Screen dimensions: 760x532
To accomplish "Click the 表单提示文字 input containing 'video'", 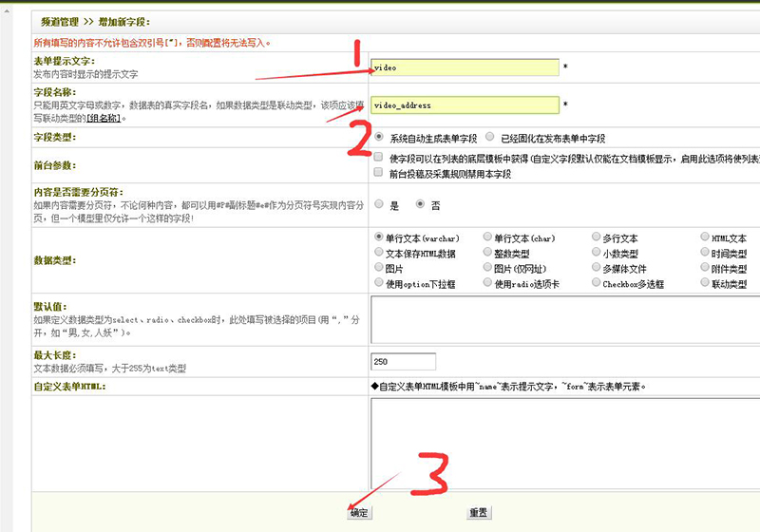I will click(x=465, y=67).
